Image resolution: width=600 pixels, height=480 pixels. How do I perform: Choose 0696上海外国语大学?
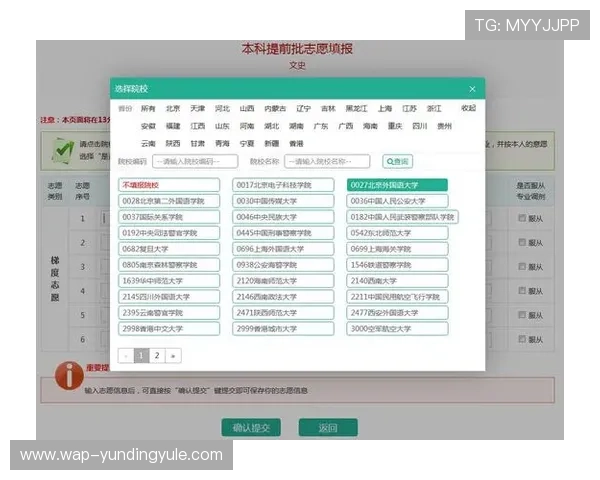click(x=283, y=249)
